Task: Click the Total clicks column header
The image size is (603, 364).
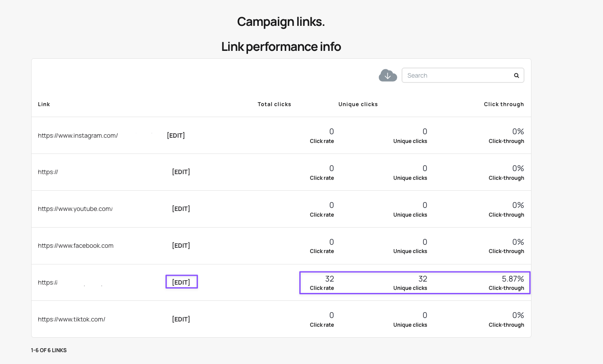Action: pos(274,104)
